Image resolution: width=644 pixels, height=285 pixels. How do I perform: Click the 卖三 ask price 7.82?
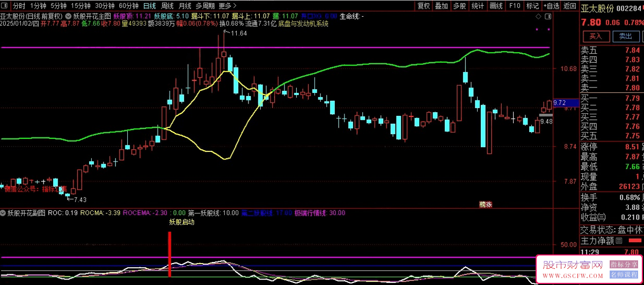point(632,69)
